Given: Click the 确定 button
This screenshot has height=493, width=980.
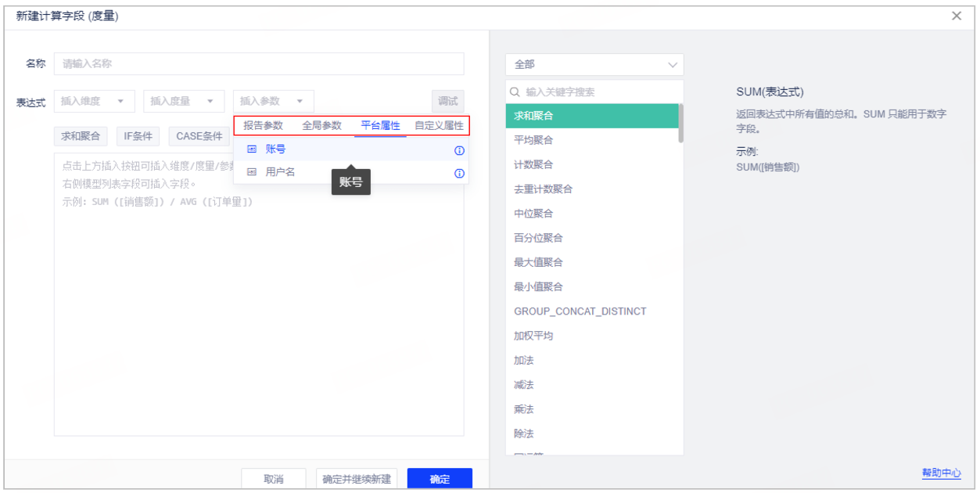Looking at the screenshot, I should (x=440, y=479).
